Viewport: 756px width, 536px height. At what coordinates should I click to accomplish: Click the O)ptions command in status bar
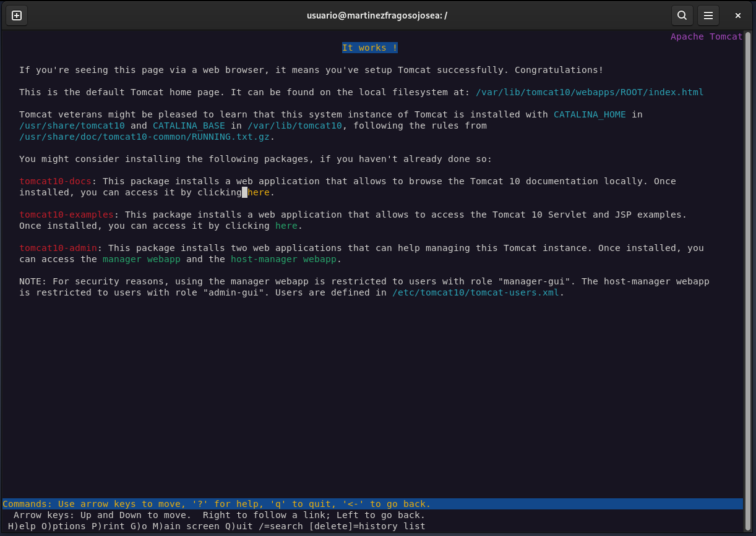[x=64, y=526]
